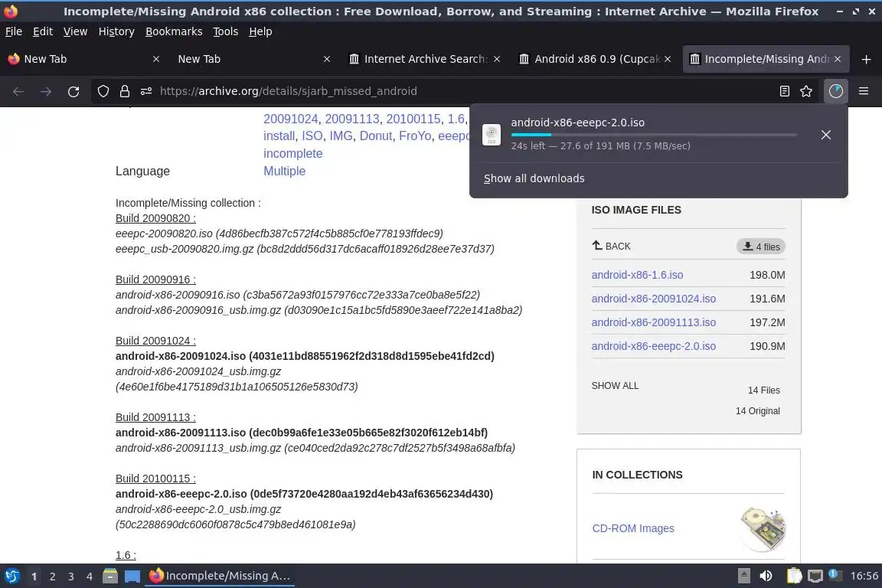
Task: Go forward to the next page
Action: (46, 91)
